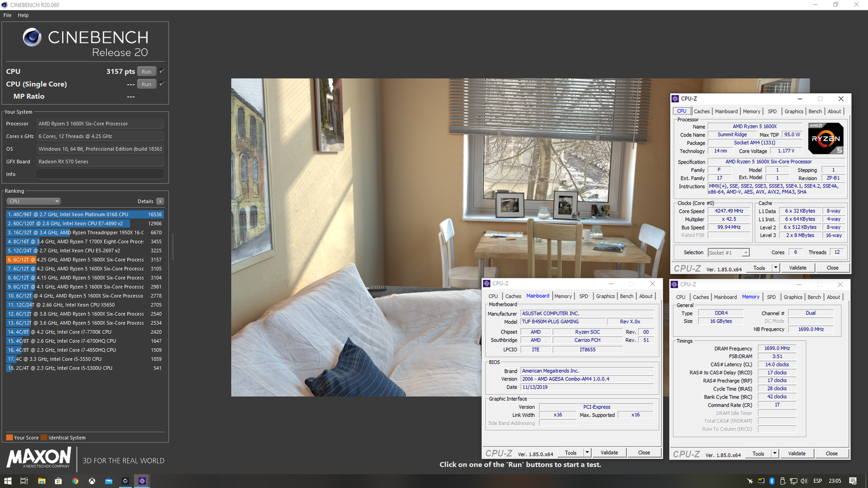868x488 pixels.
Task: Open the Socket #1 selection dropdown
Action: point(729,253)
